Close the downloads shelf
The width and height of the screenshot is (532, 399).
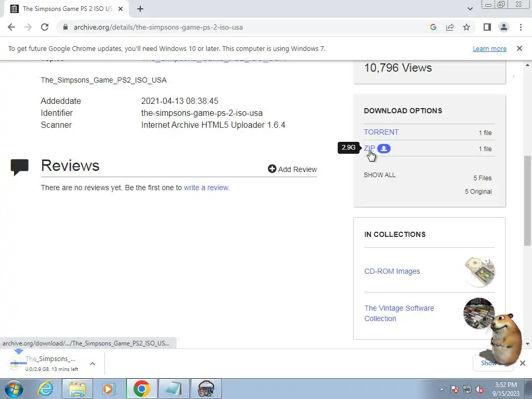click(523, 363)
